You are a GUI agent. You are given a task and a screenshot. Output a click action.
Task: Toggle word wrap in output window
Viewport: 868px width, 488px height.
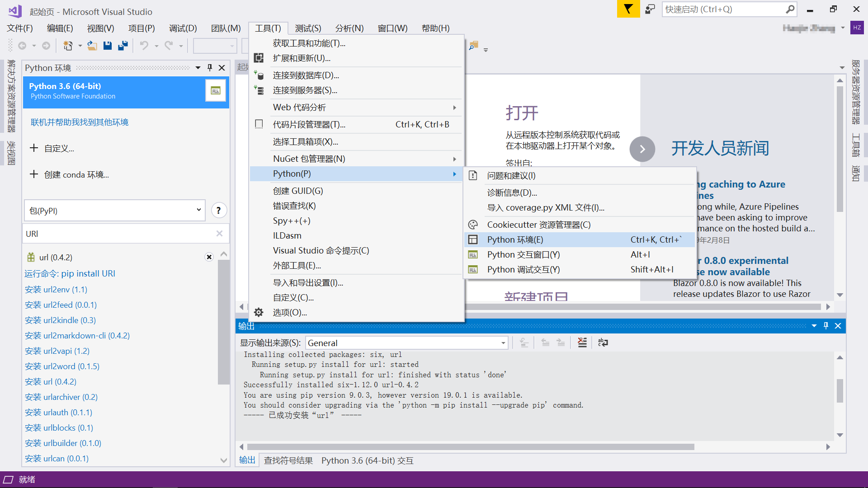tap(603, 343)
